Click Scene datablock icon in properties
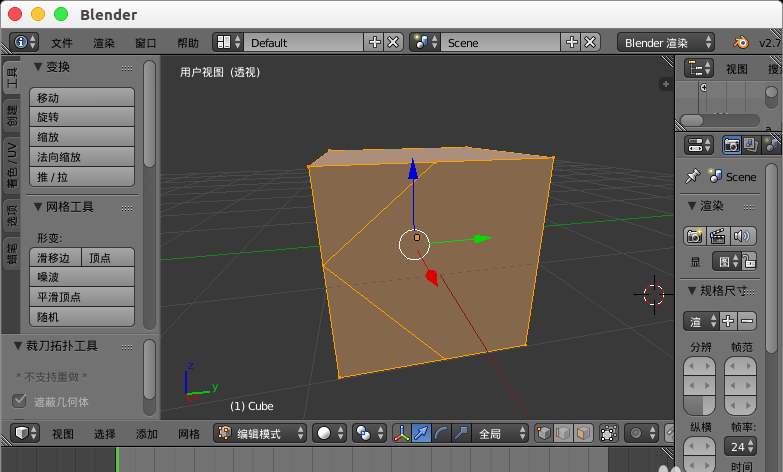Viewport: 783px width, 472px height. 716,176
